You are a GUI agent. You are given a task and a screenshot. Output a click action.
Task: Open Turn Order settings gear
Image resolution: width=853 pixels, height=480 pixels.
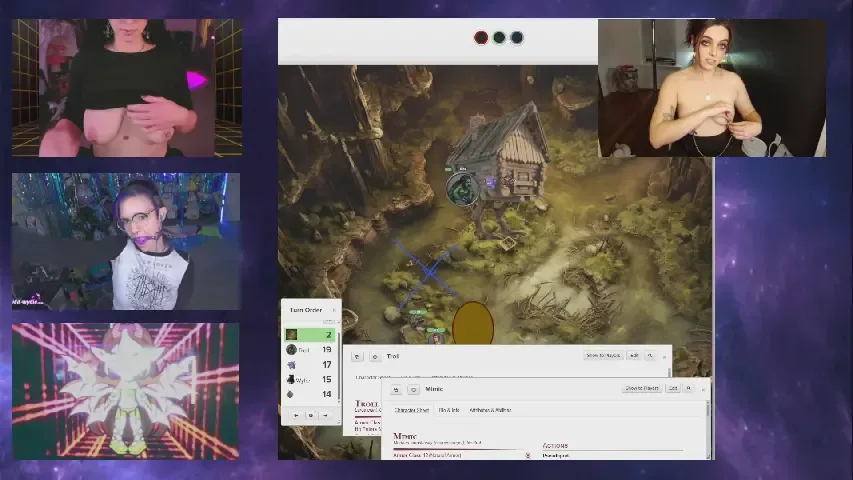coord(310,415)
